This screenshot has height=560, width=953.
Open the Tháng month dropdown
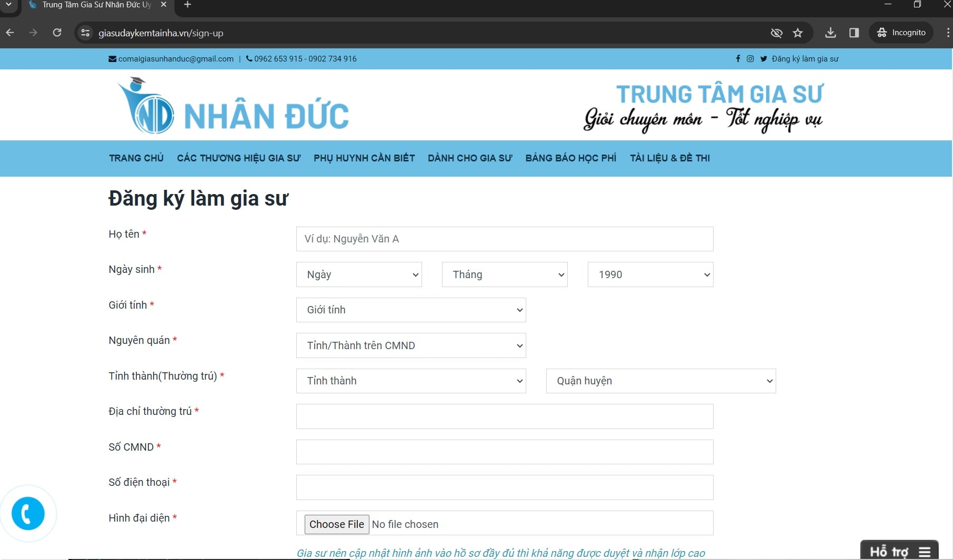pos(504,274)
